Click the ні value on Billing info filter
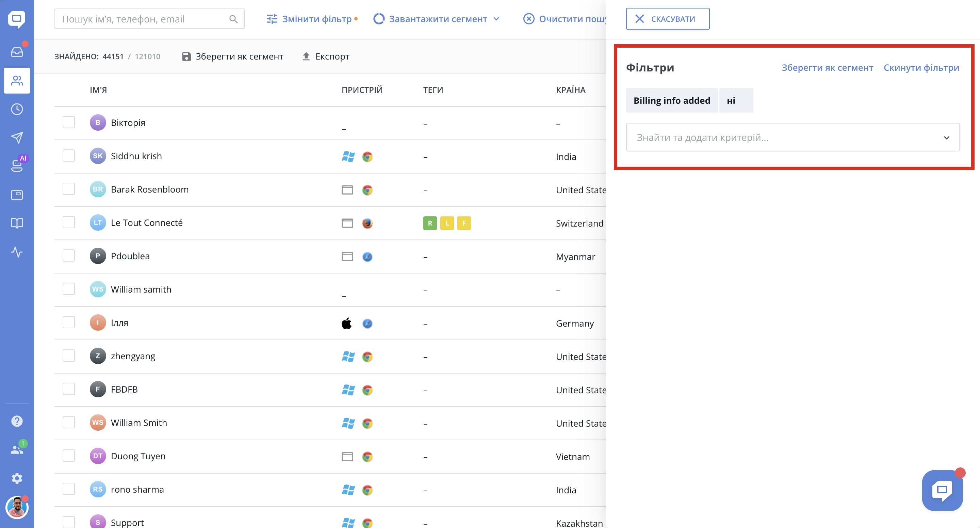The width and height of the screenshot is (980, 528). [735, 100]
